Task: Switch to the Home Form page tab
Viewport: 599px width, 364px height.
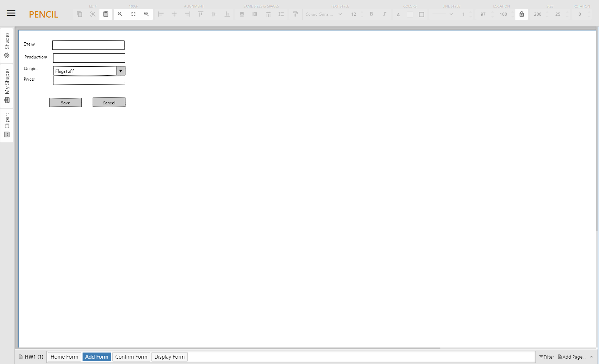Action: coord(64,357)
